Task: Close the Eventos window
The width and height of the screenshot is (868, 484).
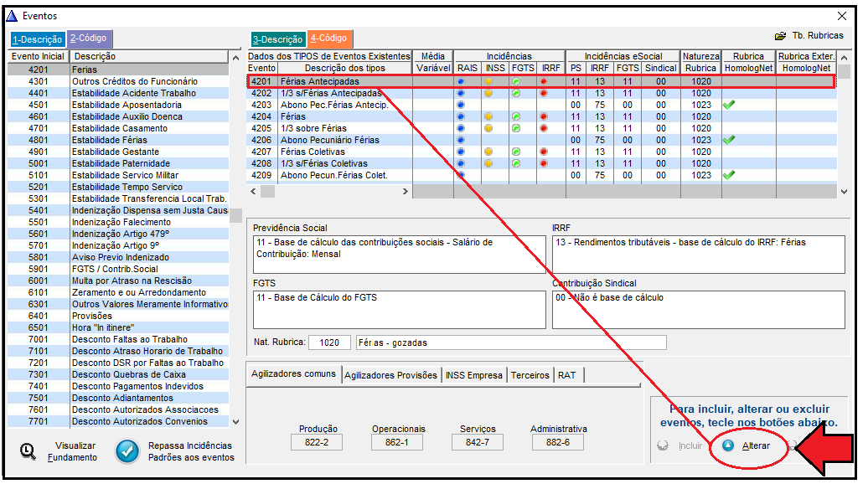Action: (842, 16)
